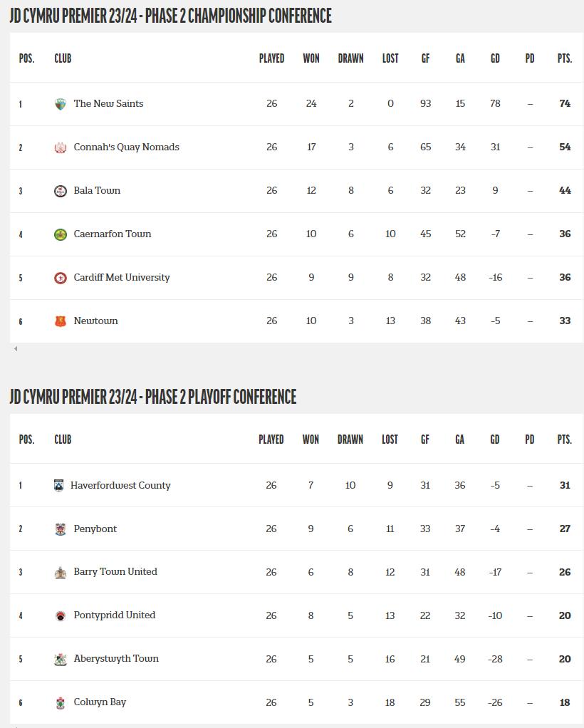Click WON header in Playoff table
Viewport: 584px width, 728px height.
(311, 440)
